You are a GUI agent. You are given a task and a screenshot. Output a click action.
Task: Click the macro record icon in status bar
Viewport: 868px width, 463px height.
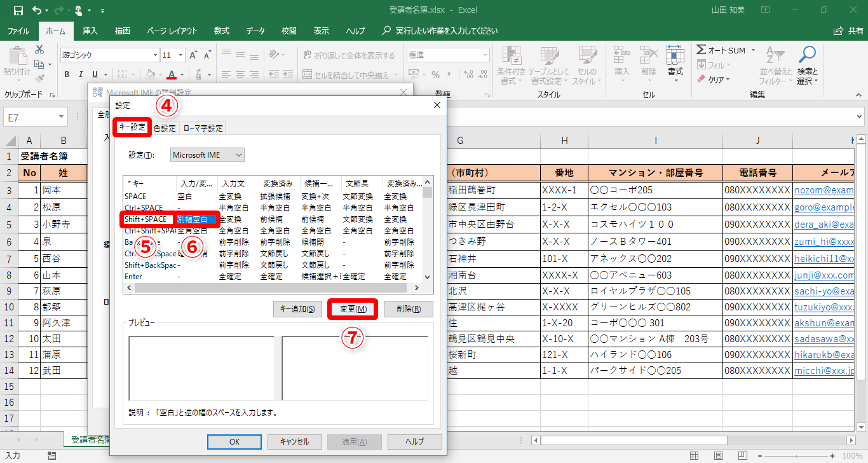point(51,455)
